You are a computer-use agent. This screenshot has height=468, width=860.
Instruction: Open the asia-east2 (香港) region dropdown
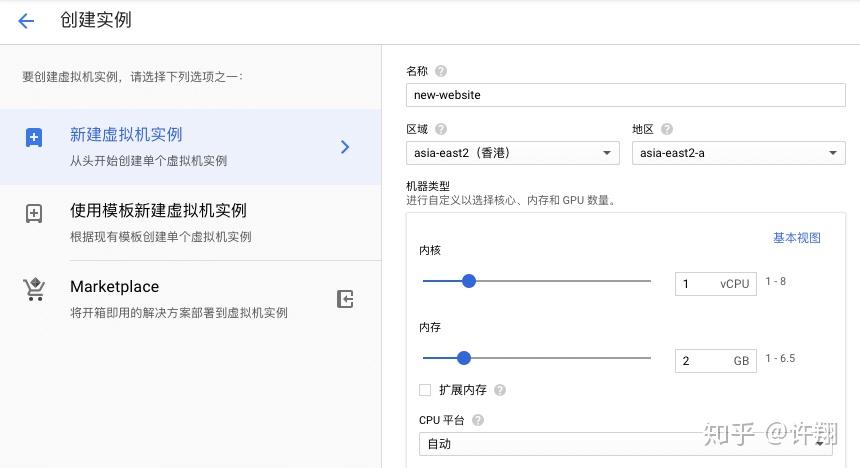tap(513, 153)
